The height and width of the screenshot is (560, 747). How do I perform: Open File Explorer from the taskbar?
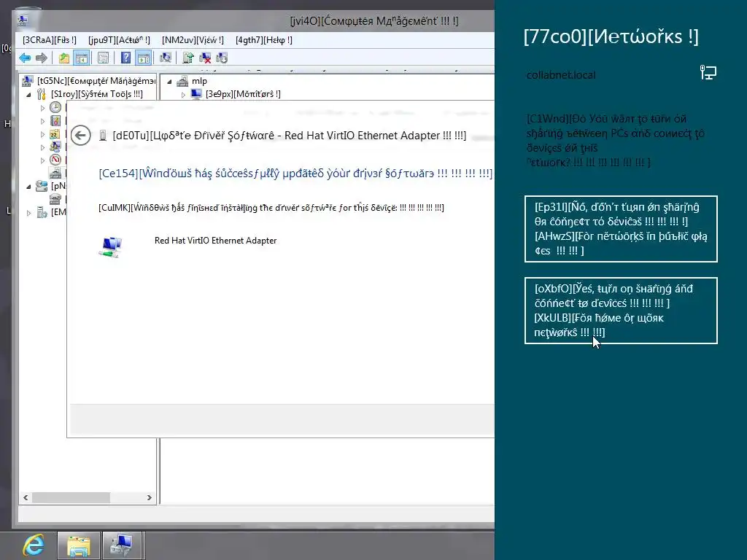pyautogui.click(x=79, y=545)
